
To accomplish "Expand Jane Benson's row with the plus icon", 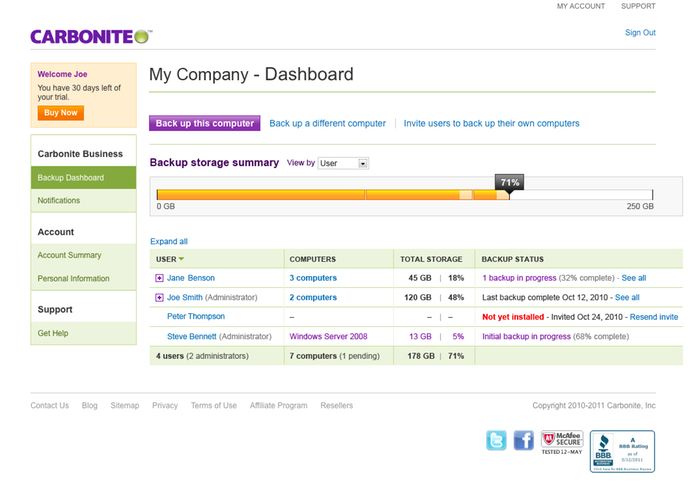I will tap(159, 278).
